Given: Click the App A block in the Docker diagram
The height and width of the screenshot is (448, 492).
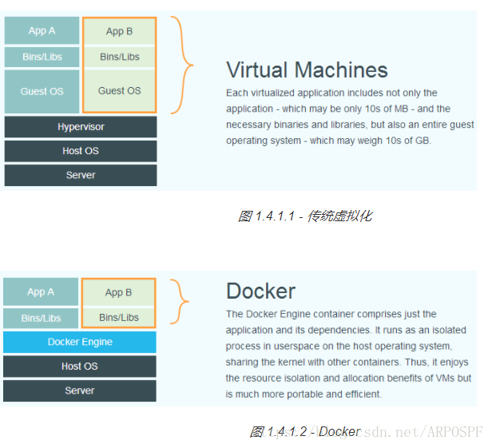Looking at the screenshot, I should (41, 291).
